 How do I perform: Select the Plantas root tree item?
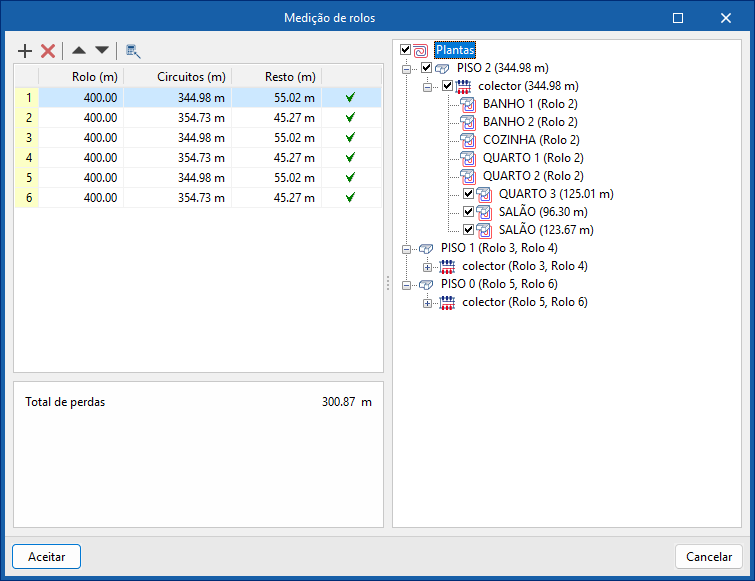455,50
